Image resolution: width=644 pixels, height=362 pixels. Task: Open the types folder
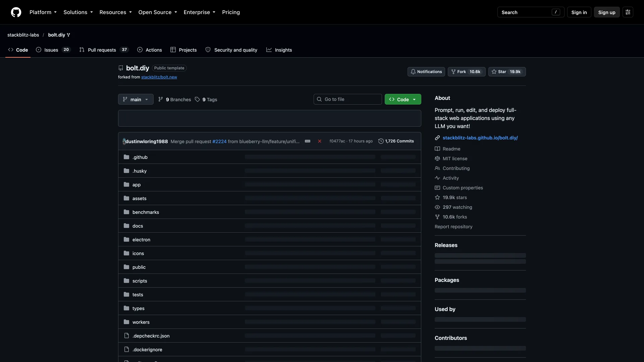(x=138, y=308)
